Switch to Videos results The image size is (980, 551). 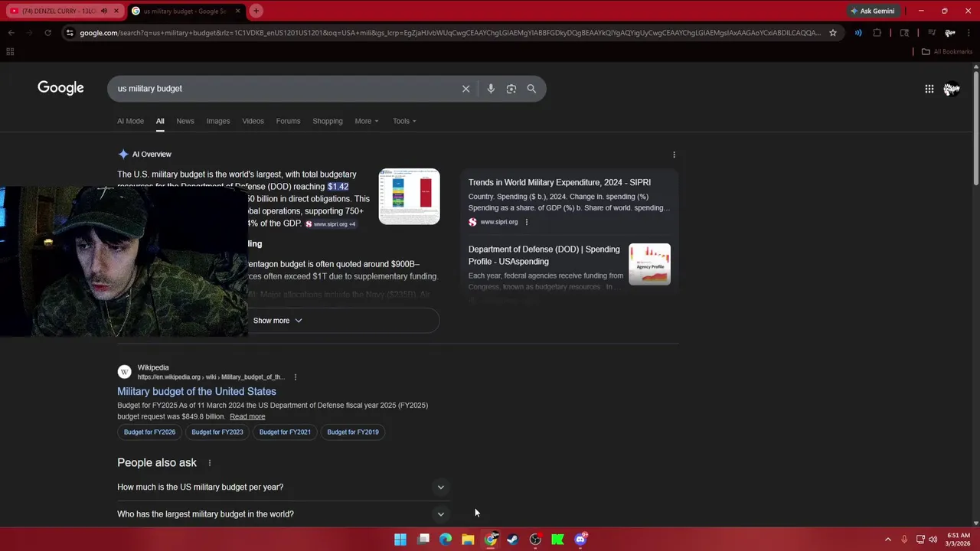point(253,121)
